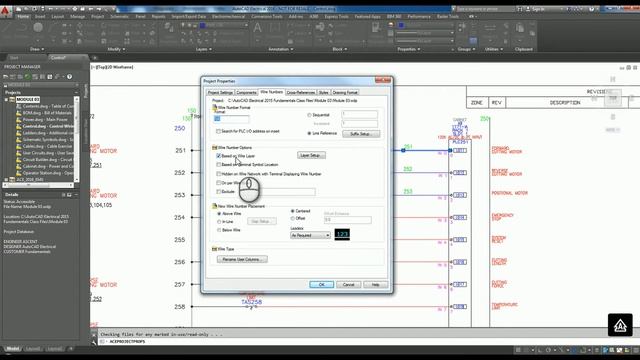Select the Centered radio button
The image size is (640, 360).
pyautogui.click(x=293, y=211)
